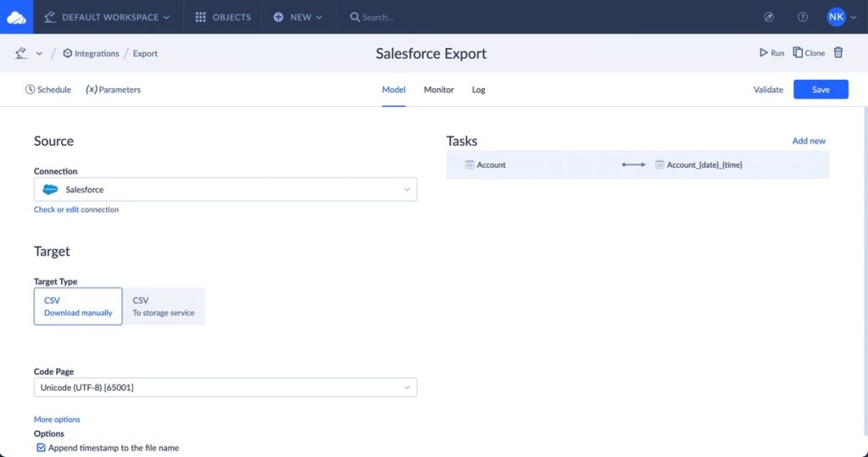Viewport: 868px width, 457px height.
Task: Open the New menu
Action: point(298,17)
